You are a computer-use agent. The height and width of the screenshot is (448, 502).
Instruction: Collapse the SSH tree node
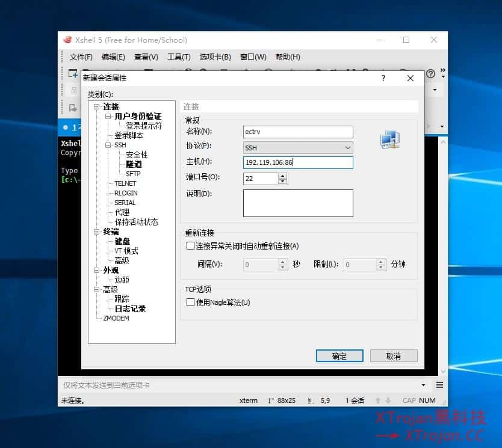pos(108,145)
